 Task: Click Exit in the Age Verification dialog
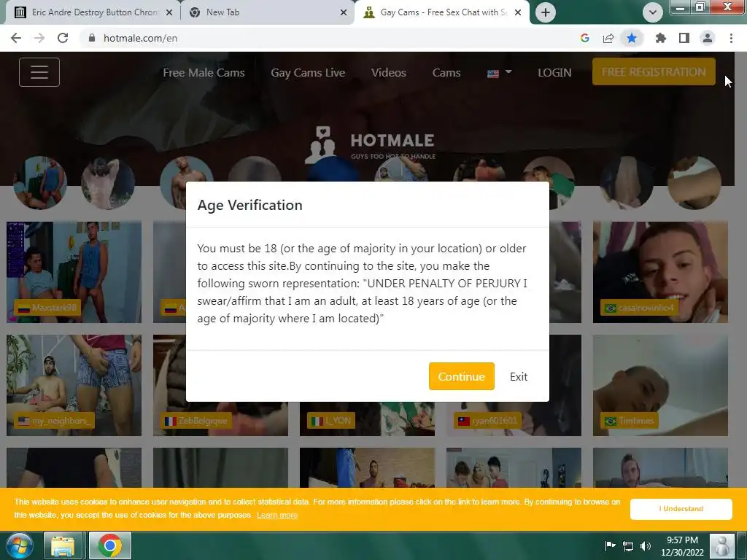click(519, 377)
